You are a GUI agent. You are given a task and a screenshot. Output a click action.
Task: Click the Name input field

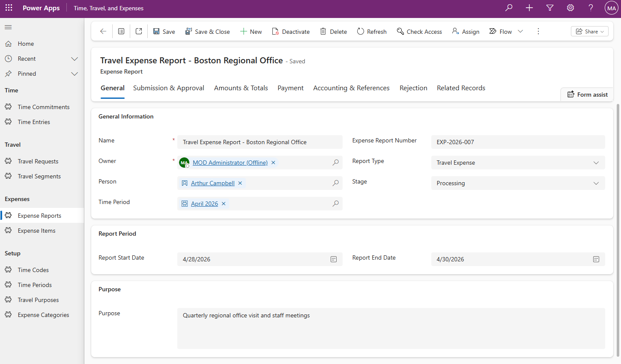(x=260, y=142)
